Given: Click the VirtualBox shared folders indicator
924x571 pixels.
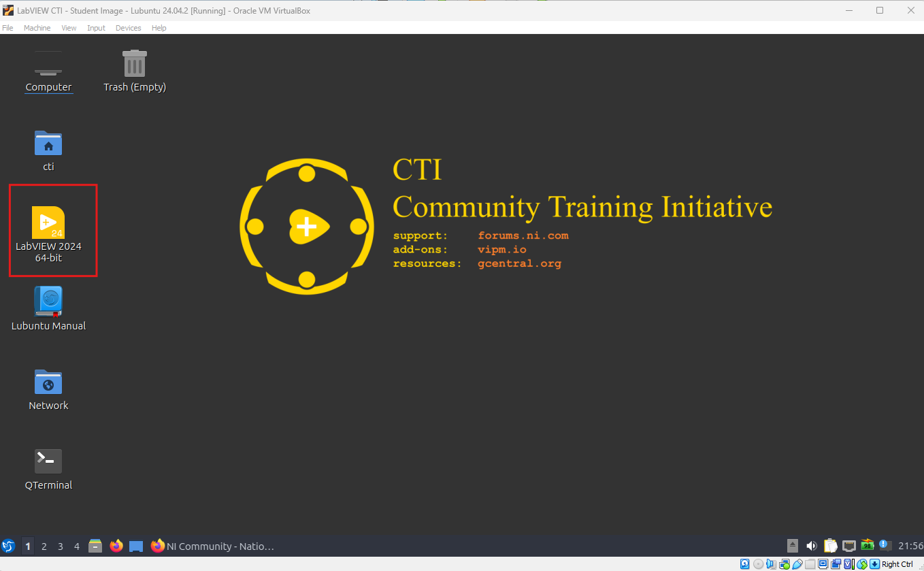Looking at the screenshot, I should pos(810,564).
